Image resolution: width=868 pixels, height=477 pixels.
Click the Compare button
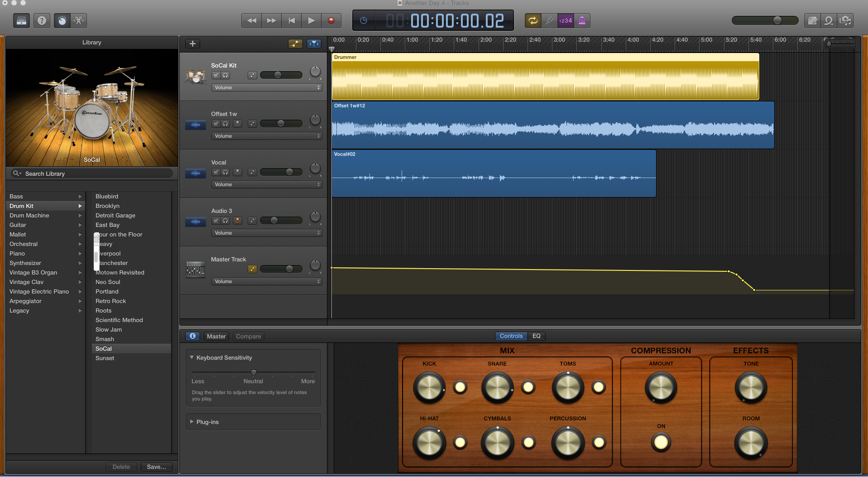point(248,336)
